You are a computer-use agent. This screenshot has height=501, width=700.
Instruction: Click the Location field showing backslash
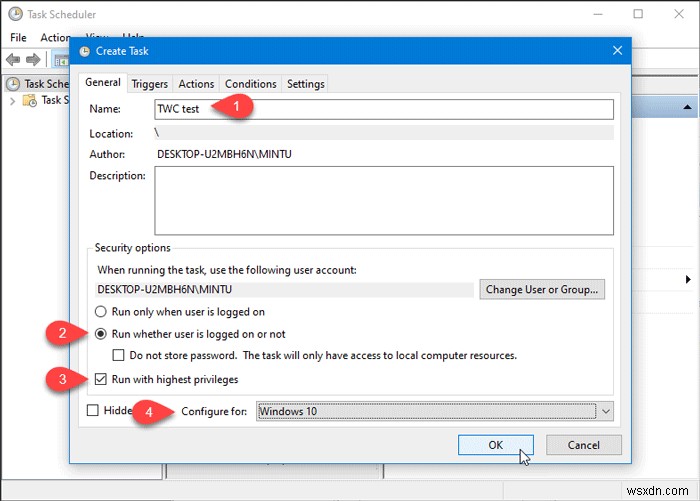(x=384, y=133)
